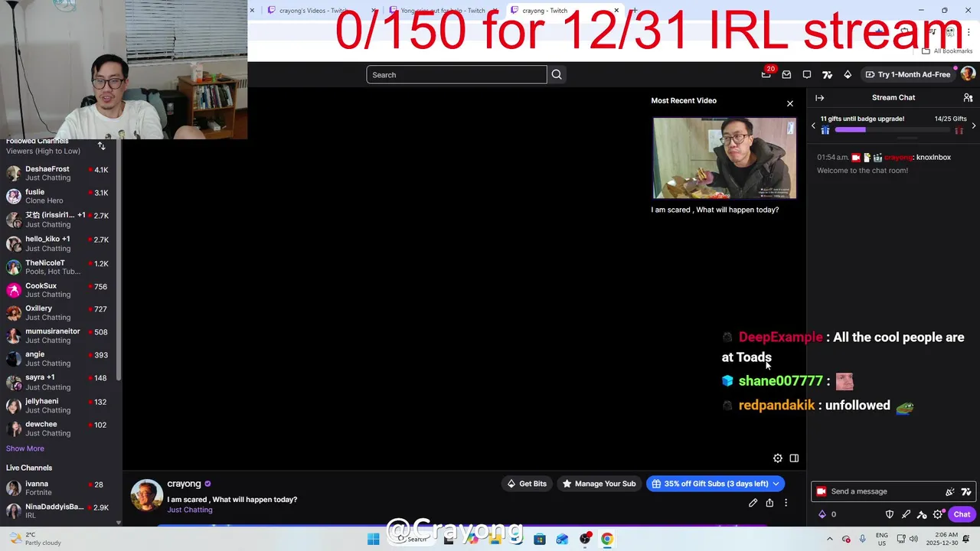Click the Just Chatting category link under title
The height and width of the screenshot is (551, 980).
[x=190, y=510]
